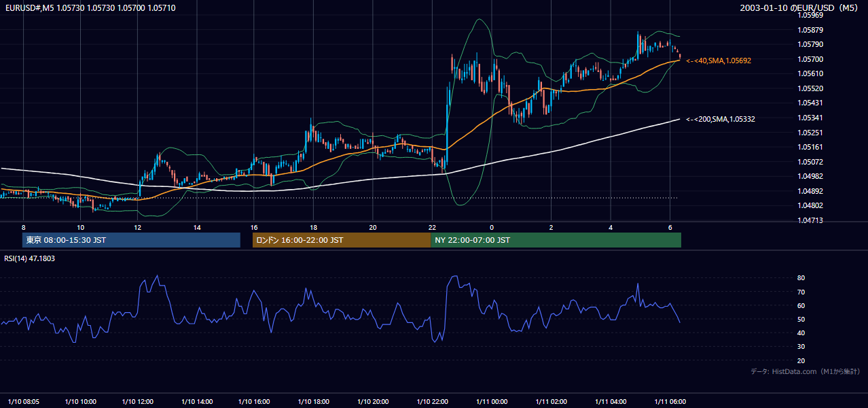Image resolution: width=868 pixels, height=408 pixels.
Task: Click RSI scale value 30
Action: click(x=801, y=347)
